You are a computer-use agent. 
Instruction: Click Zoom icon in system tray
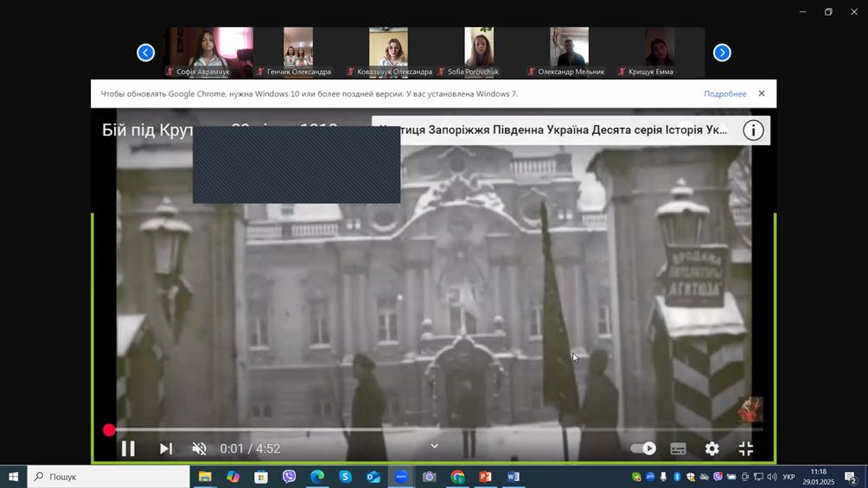click(650, 477)
